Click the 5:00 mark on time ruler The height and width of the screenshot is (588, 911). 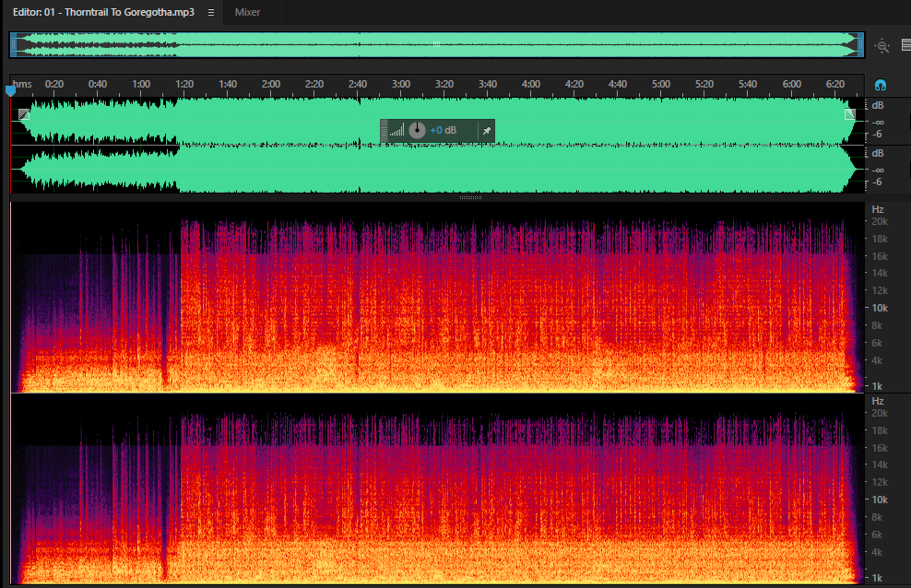(660, 84)
